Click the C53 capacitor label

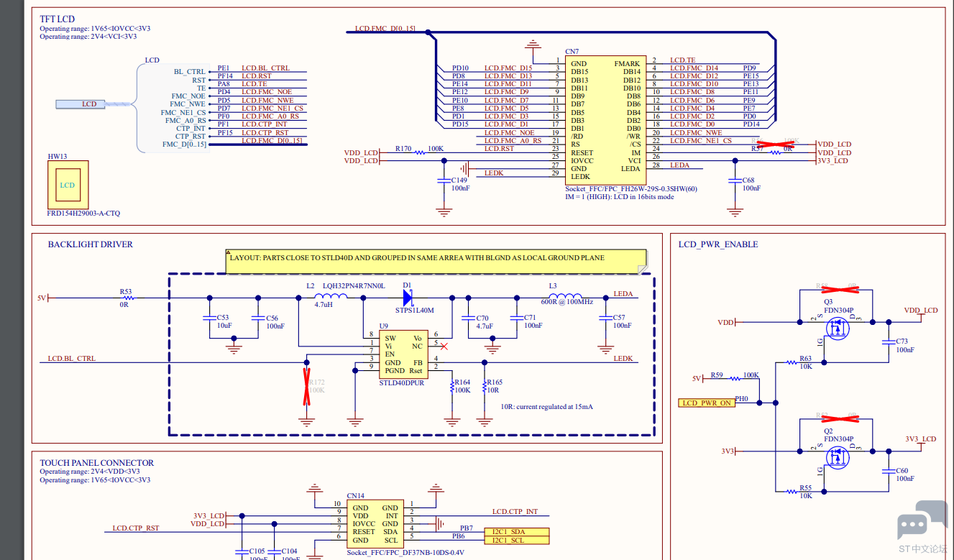coord(222,317)
